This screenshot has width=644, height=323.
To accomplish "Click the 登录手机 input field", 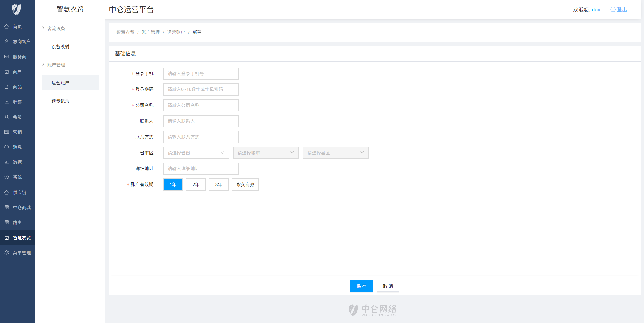I will 201,73.
